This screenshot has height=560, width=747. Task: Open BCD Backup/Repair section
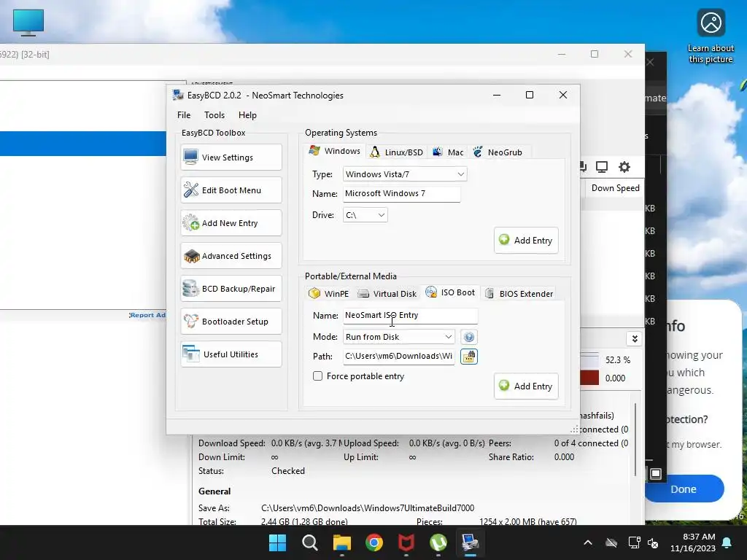(x=231, y=289)
